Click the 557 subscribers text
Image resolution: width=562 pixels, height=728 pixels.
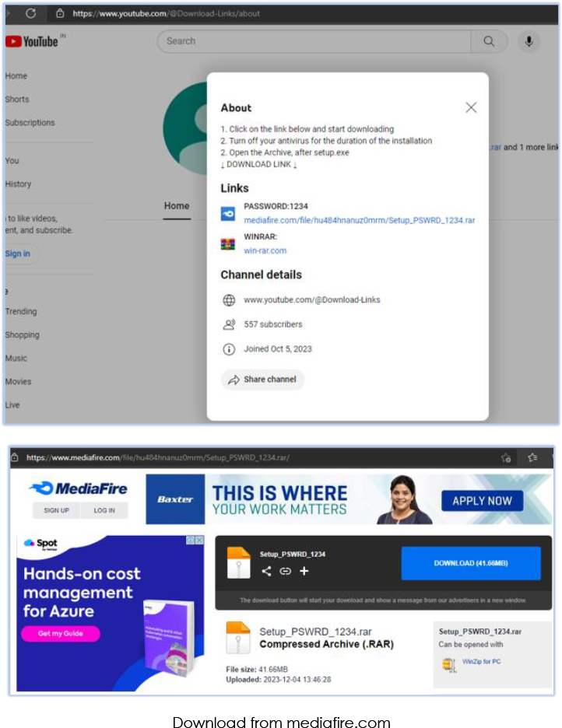click(273, 324)
